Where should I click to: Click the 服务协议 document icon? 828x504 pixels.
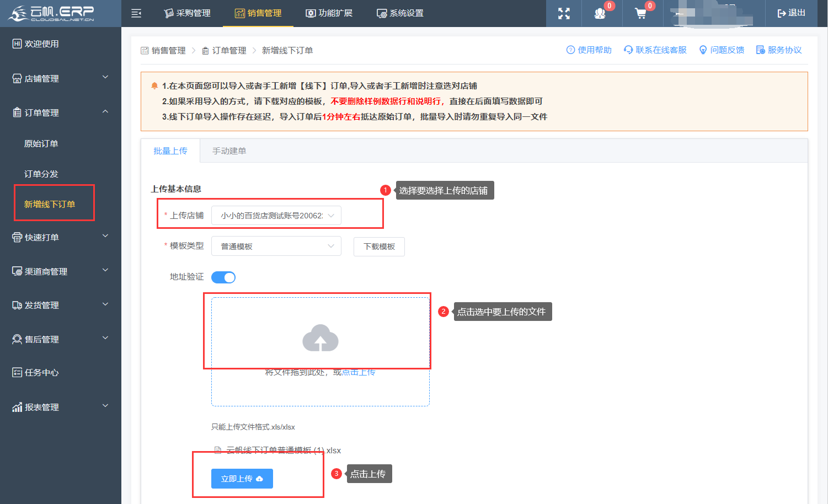point(760,50)
